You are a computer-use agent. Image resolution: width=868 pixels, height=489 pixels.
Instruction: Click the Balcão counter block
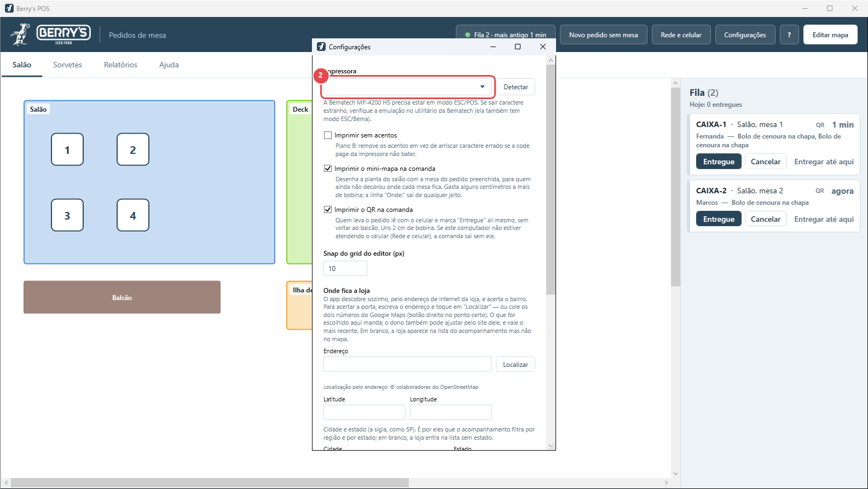pos(122,297)
